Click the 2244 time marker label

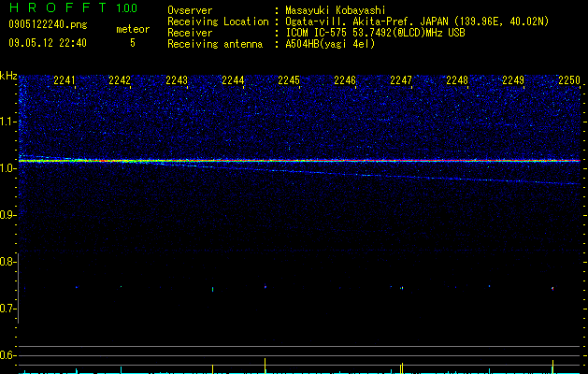click(233, 79)
